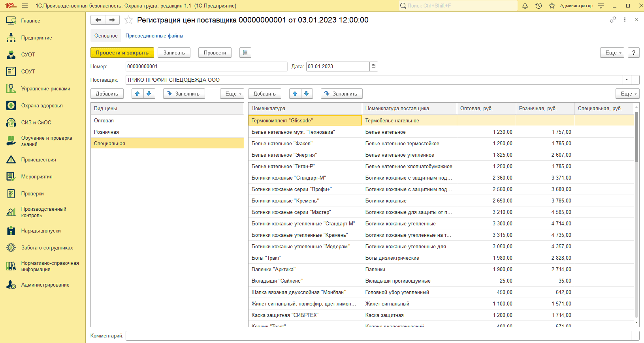Open СОУТ section
Viewport: 644px width, 343px height.
pos(43,71)
